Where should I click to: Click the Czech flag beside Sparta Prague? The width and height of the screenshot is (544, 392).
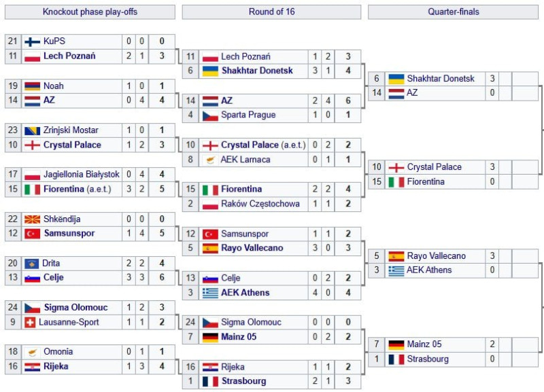(210, 115)
